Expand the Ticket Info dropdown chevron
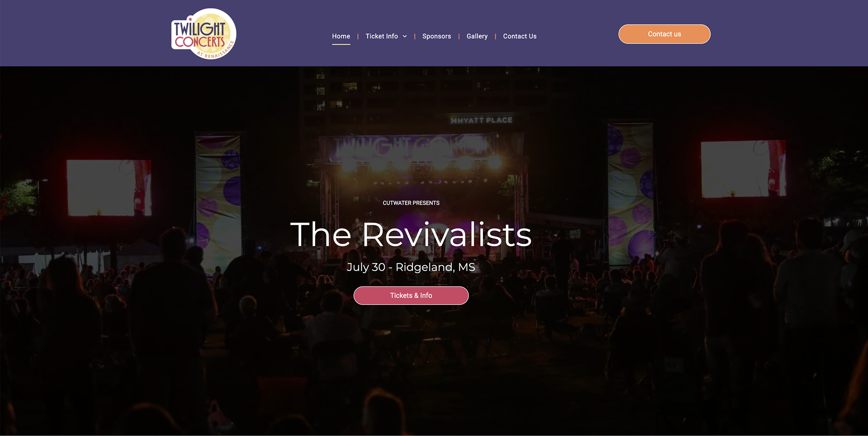Image resolution: width=868 pixels, height=436 pixels. click(x=405, y=36)
